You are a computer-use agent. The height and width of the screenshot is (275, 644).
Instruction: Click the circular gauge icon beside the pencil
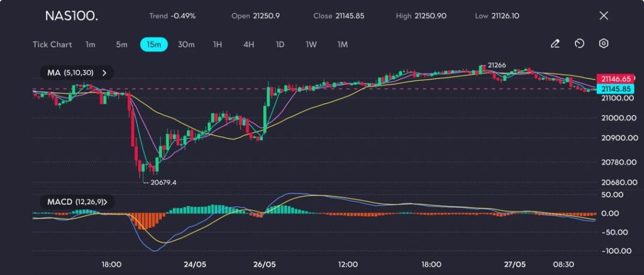(x=579, y=44)
